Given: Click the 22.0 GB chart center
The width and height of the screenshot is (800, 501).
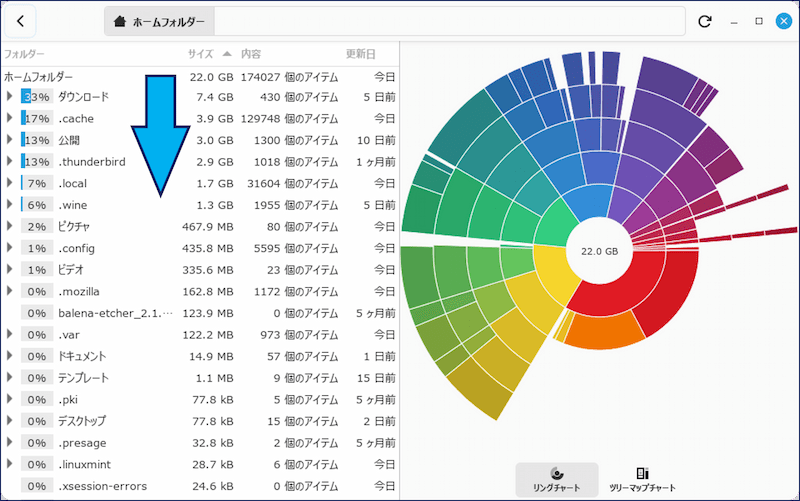Looking at the screenshot, I should 599,252.
